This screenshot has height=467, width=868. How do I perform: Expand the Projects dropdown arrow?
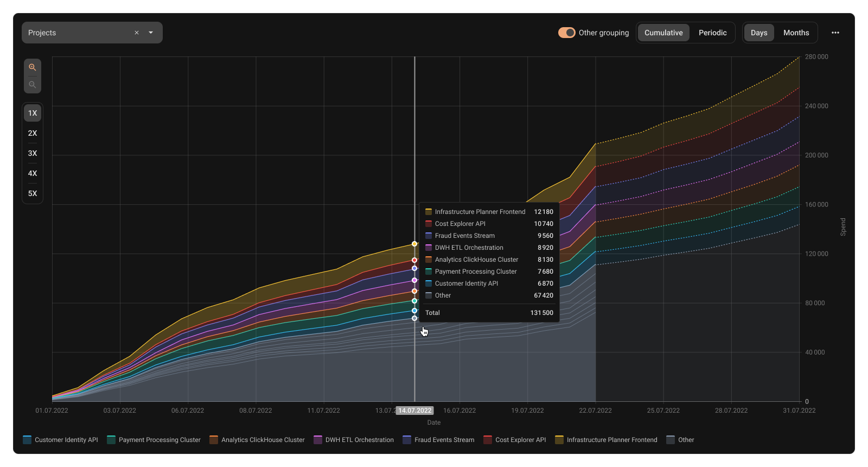pyautogui.click(x=151, y=33)
